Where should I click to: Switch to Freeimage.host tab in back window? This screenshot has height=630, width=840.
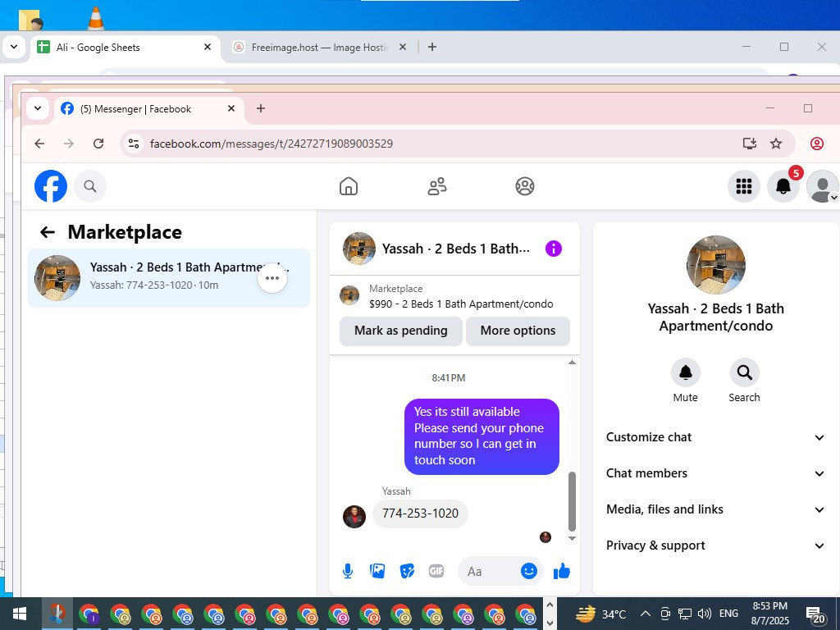319,47
